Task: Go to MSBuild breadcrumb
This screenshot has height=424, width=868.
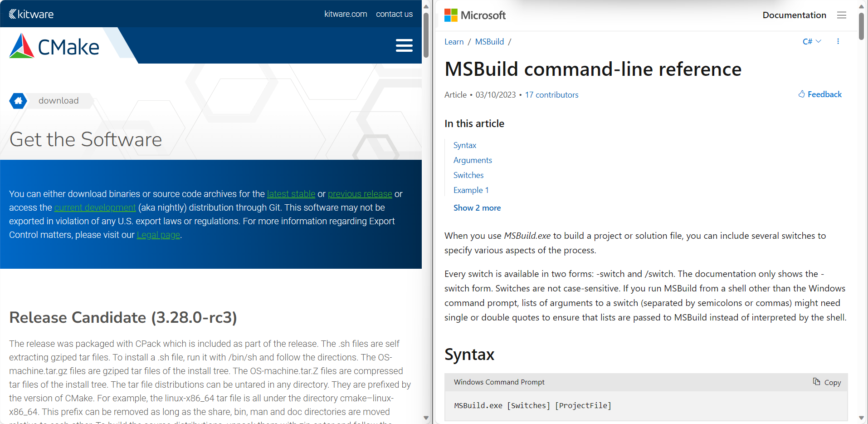Action: 489,42
